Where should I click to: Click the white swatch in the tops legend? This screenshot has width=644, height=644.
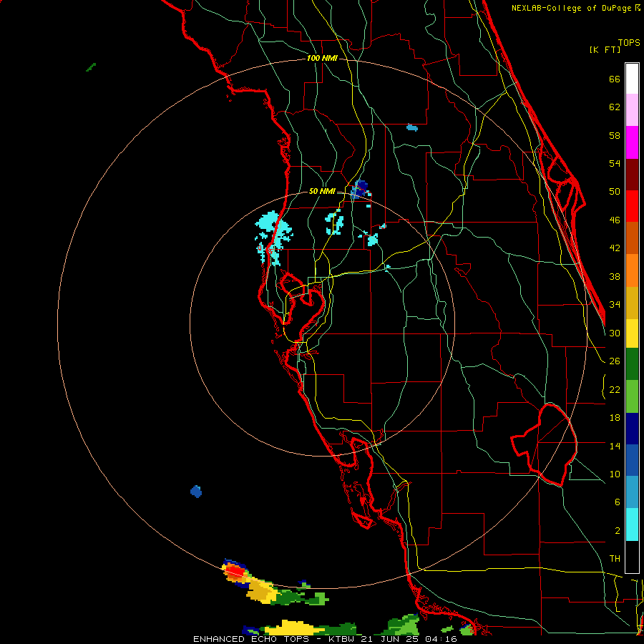(x=632, y=79)
